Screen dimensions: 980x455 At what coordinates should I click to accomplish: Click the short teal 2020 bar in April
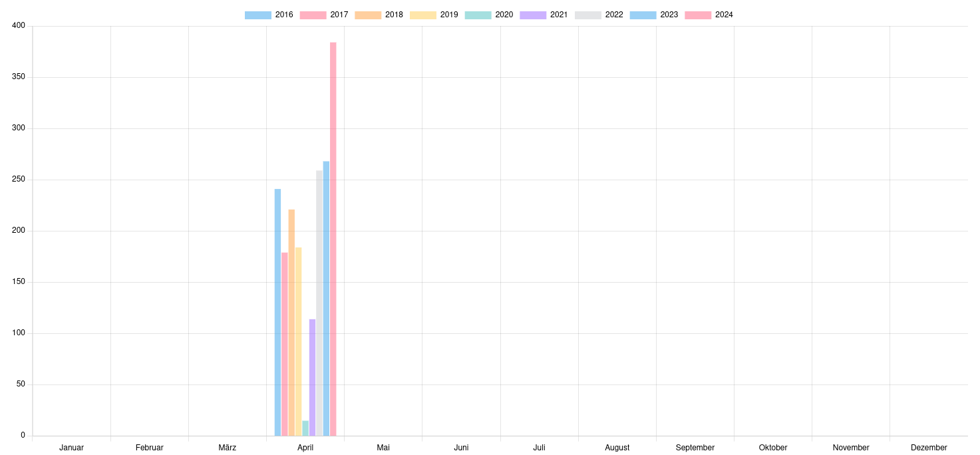click(305, 428)
